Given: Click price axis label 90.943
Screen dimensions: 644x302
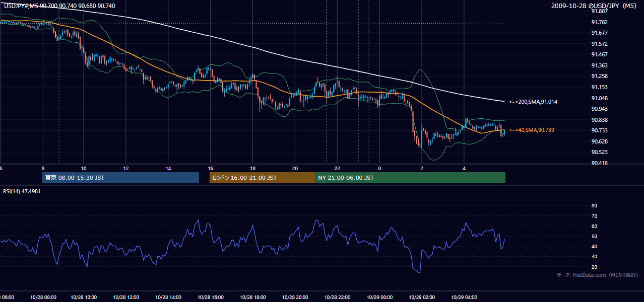Looking at the screenshot, I should pyautogui.click(x=599, y=109).
